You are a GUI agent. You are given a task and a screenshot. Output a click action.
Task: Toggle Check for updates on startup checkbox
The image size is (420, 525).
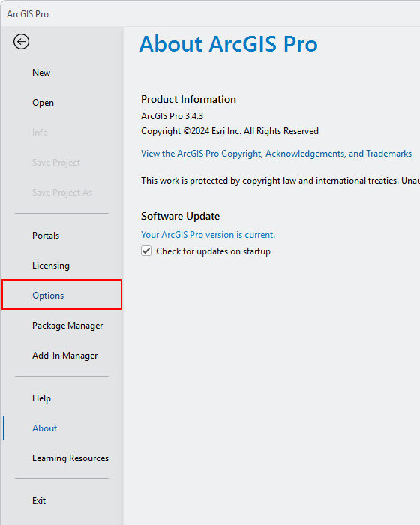point(146,250)
